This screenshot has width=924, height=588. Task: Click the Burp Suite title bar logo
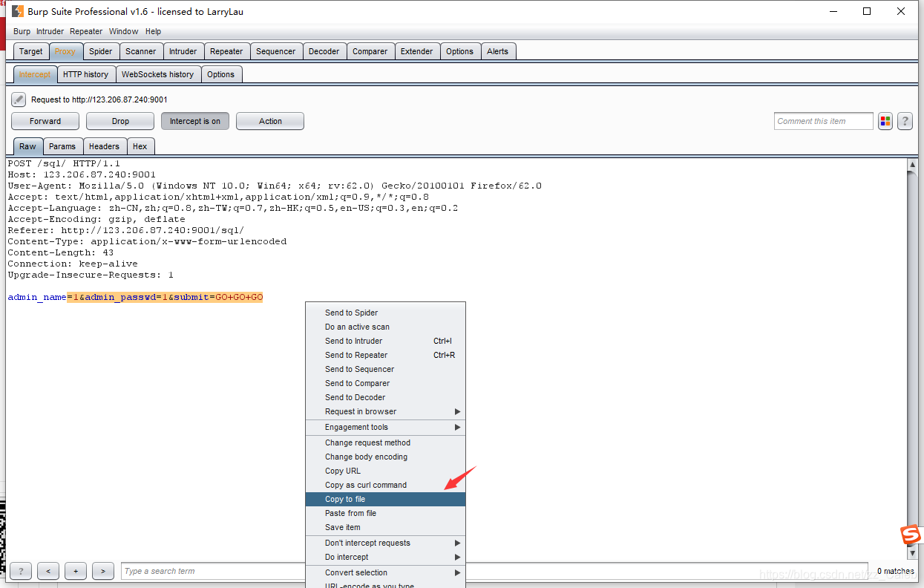pyautogui.click(x=17, y=11)
